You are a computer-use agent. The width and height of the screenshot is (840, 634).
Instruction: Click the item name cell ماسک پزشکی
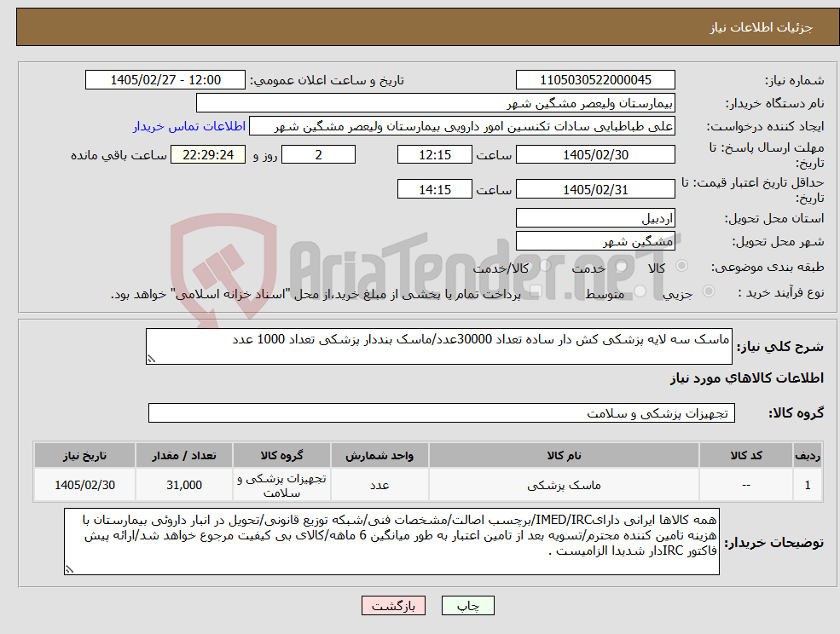point(564,485)
